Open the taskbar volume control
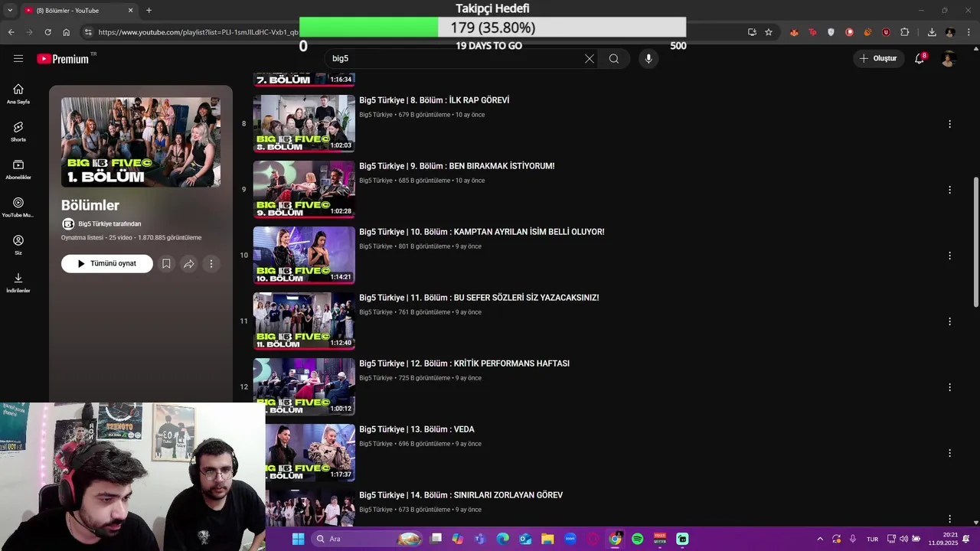The height and width of the screenshot is (551, 980). tap(903, 539)
